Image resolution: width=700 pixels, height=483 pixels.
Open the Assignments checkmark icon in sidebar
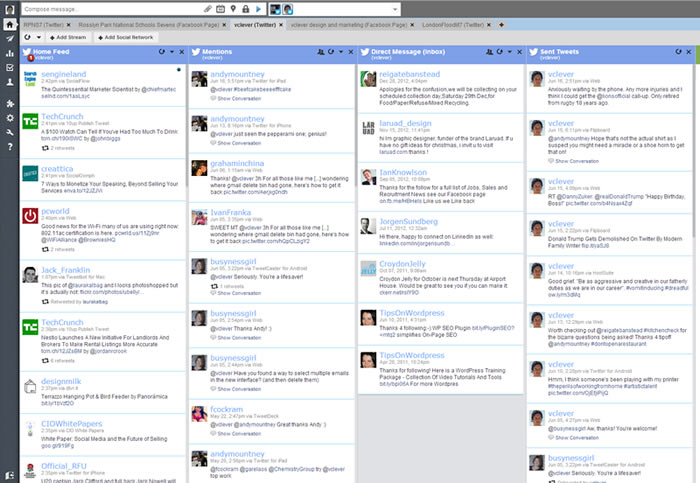pos(9,67)
